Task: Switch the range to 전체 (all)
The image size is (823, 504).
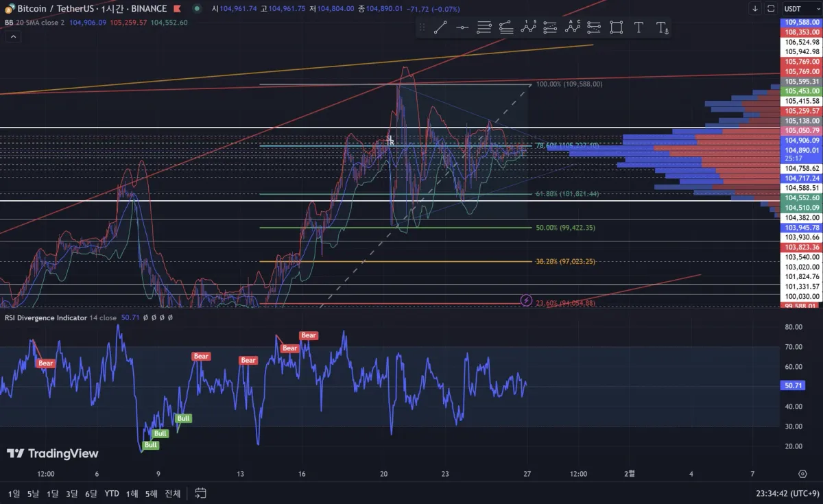Action: 173,493
